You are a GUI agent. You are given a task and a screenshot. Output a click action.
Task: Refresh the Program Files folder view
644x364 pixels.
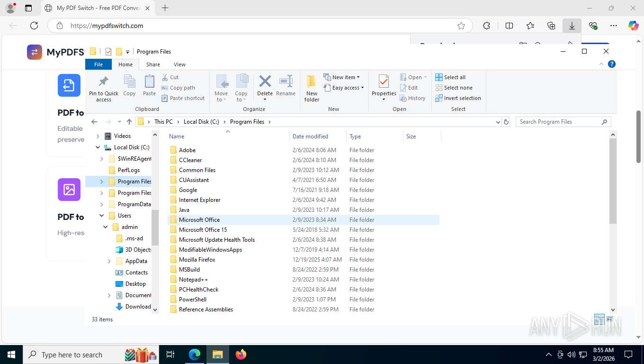tap(506, 122)
